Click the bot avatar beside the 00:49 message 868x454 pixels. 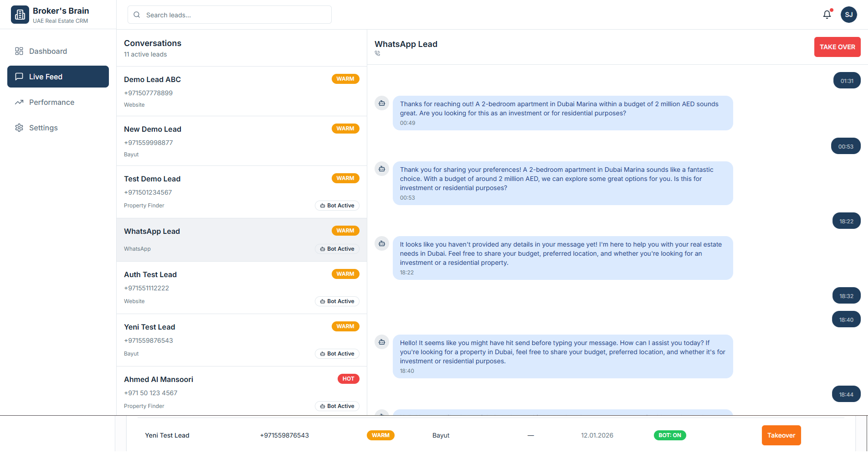tap(382, 103)
